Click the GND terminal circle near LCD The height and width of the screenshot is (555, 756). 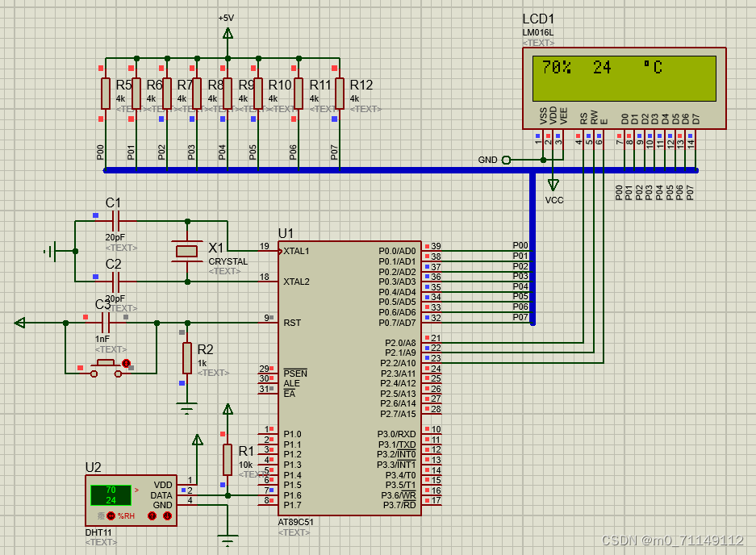[x=506, y=160]
